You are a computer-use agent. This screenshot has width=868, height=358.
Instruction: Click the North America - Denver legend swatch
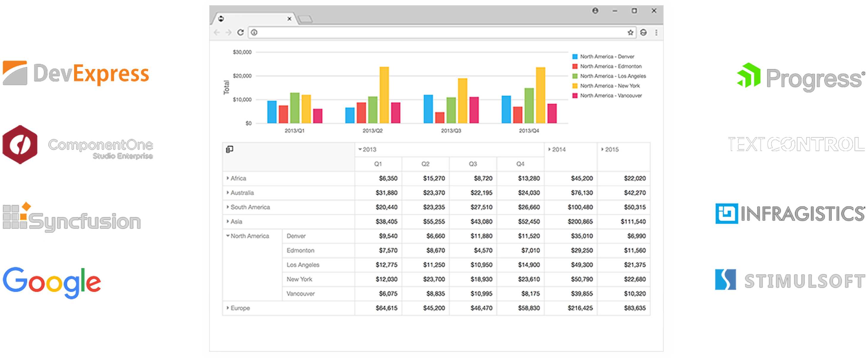(x=575, y=57)
